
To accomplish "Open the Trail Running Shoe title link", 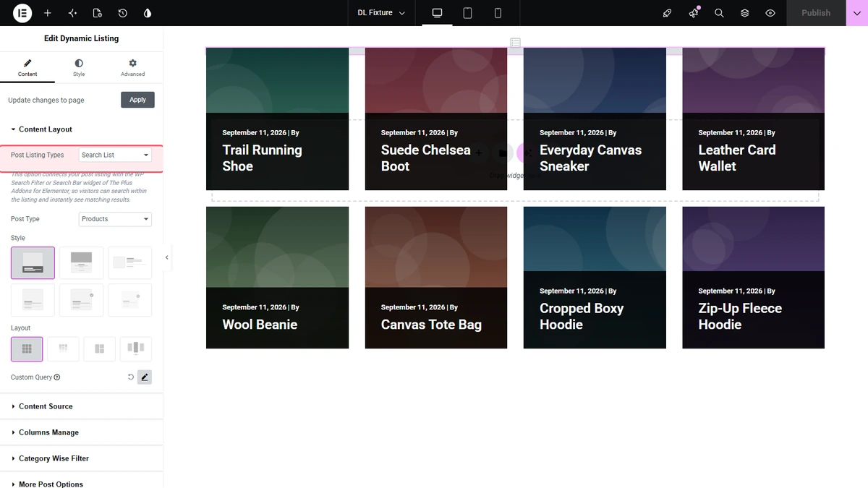I will pos(262,158).
